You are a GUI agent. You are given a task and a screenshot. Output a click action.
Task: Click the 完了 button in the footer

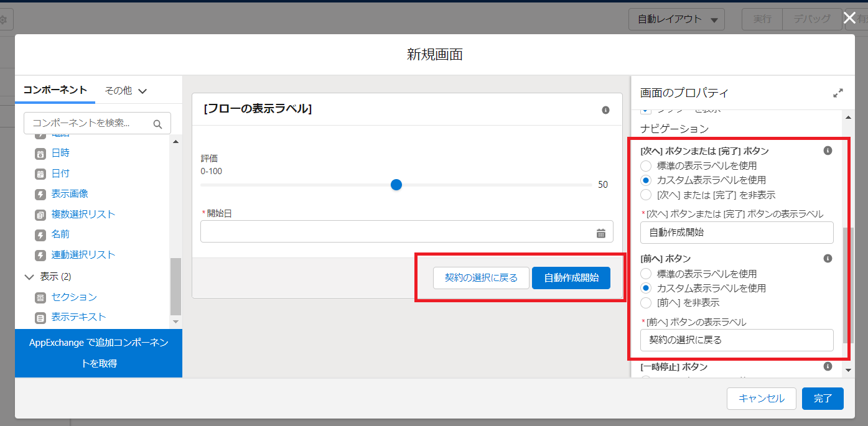[x=822, y=399]
